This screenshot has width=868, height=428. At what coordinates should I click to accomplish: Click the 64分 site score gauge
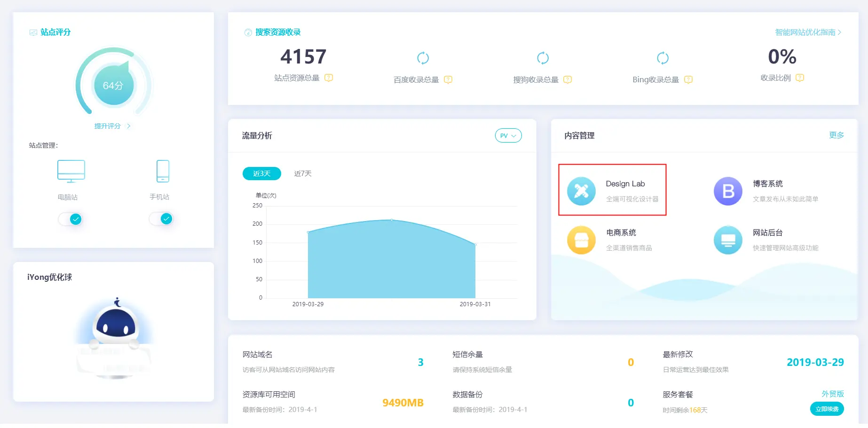click(x=113, y=85)
